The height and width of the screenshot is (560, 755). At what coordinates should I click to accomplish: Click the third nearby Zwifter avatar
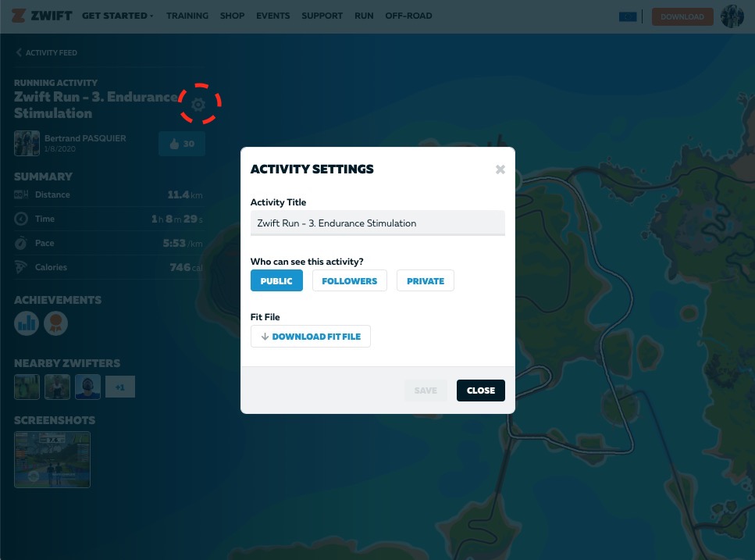tap(87, 387)
